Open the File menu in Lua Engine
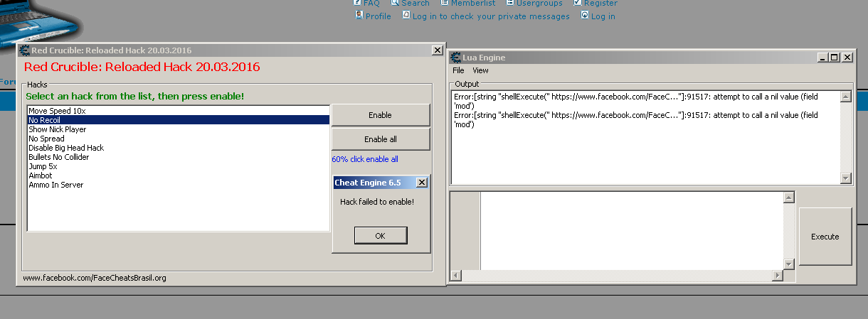This screenshot has width=868, height=319. click(458, 70)
